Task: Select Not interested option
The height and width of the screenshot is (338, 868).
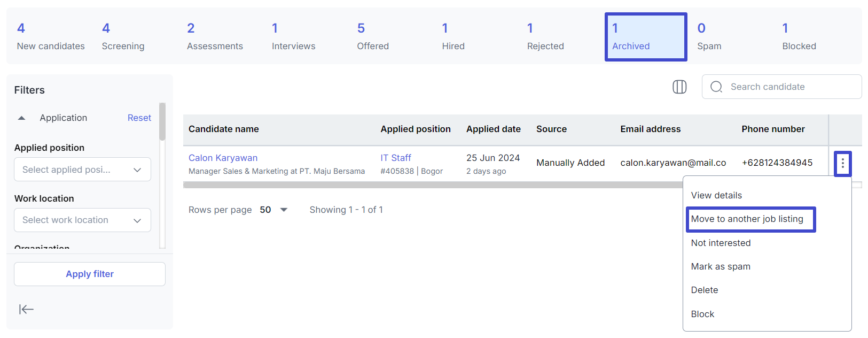Action: 721,243
